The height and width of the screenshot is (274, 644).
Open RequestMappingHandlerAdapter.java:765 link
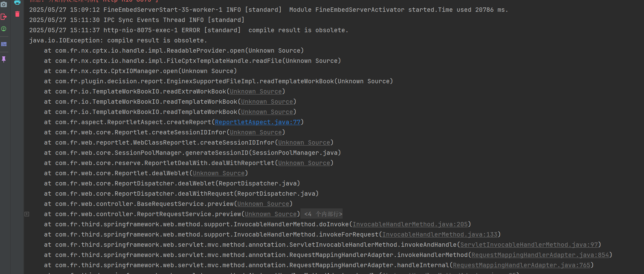(x=522, y=265)
